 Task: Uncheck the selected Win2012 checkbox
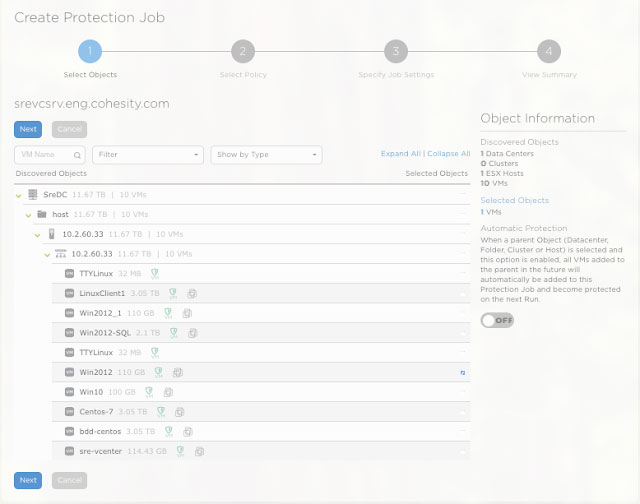tap(464, 372)
